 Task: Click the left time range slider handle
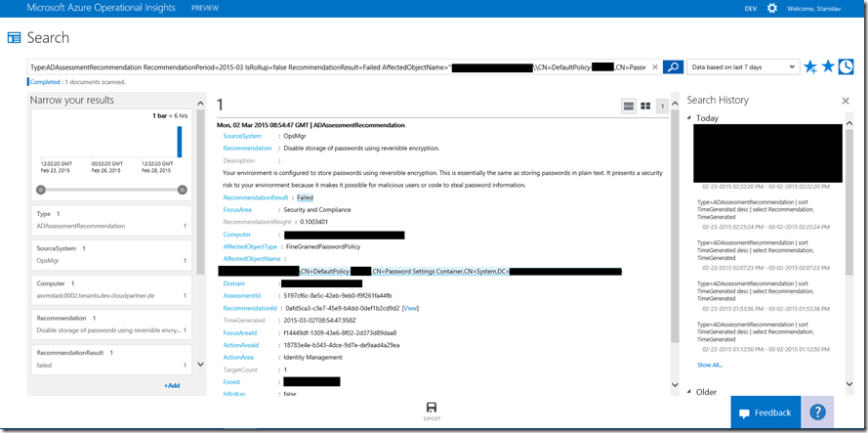click(41, 189)
